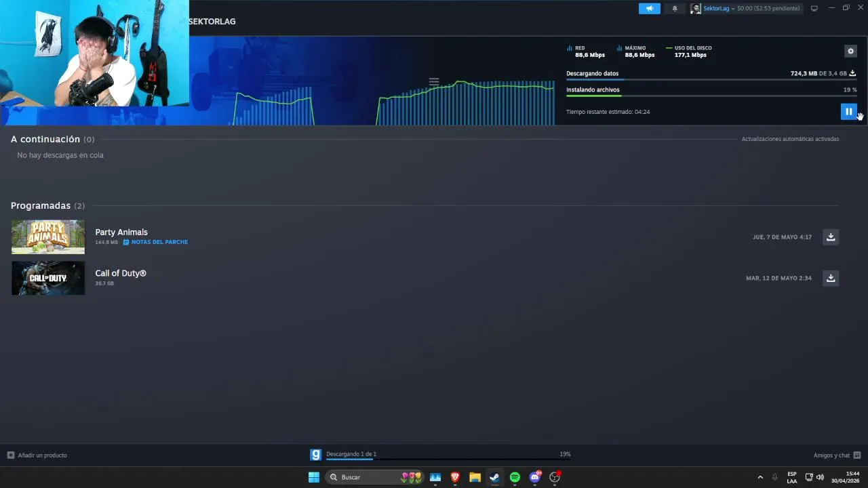Open the photos app in taskbar
The height and width of the screenshot is (488, 868).
coord(435,477)
